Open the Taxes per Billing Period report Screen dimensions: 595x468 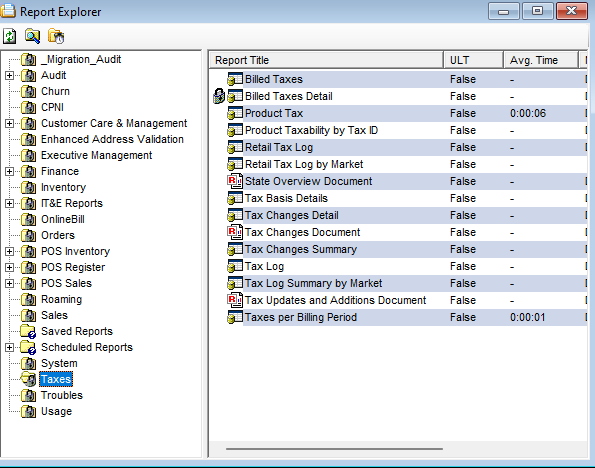click(301, 317)
